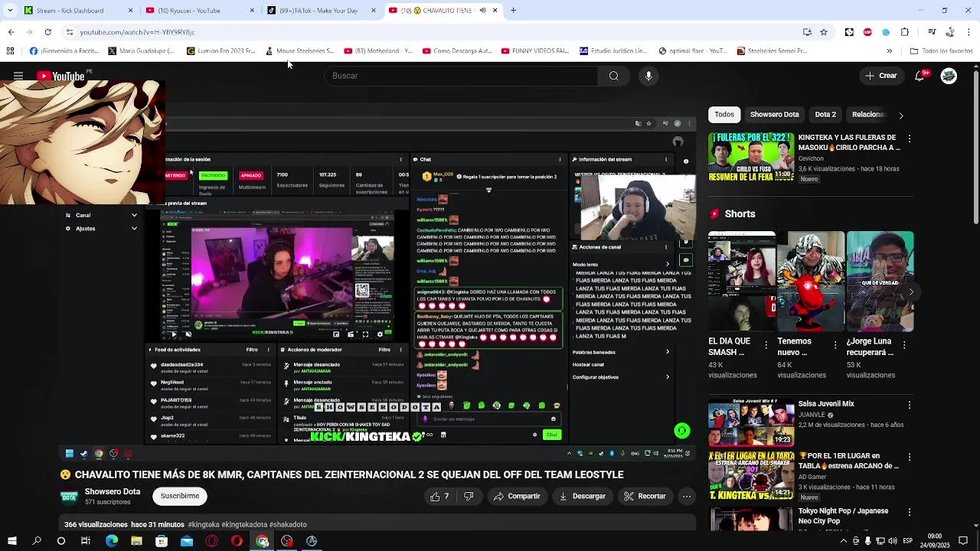Open the Mail app on taskbar
This screenshot has height=551, width=980.
[x=187, y=541]
